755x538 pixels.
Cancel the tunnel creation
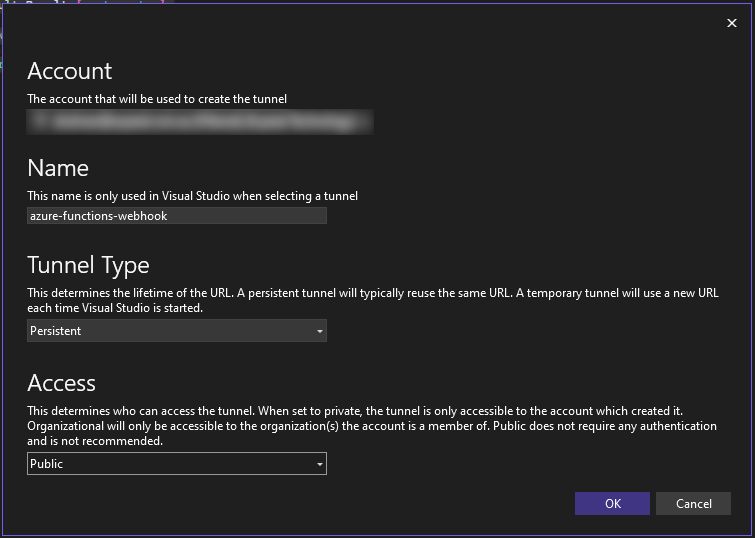(693, 504)
